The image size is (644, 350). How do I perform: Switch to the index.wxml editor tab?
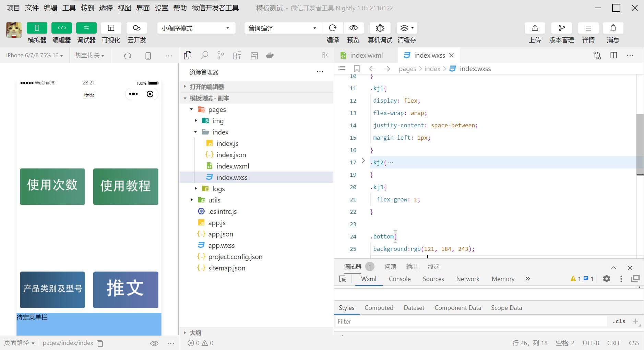pos(366,55)
